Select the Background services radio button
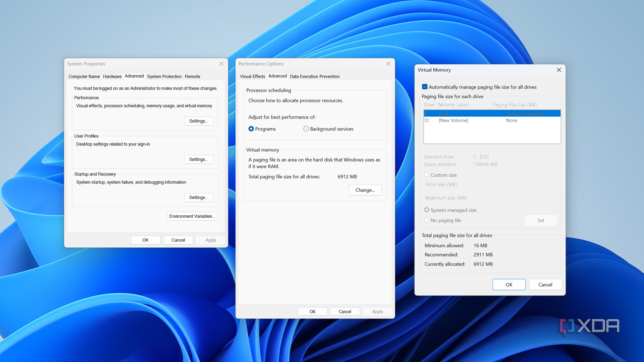The width and height of the screenshot is (644, 362). [x=306, y=129]
